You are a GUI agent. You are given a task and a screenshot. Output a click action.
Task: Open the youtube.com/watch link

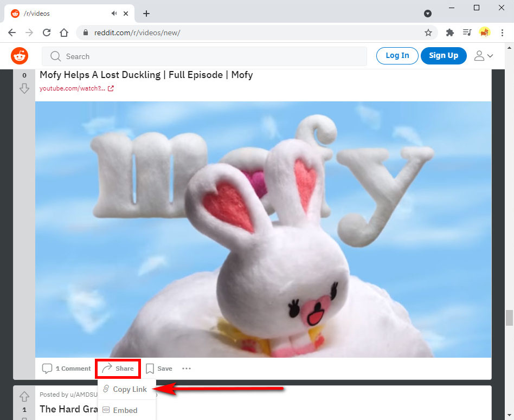click(x=76, y=88)
